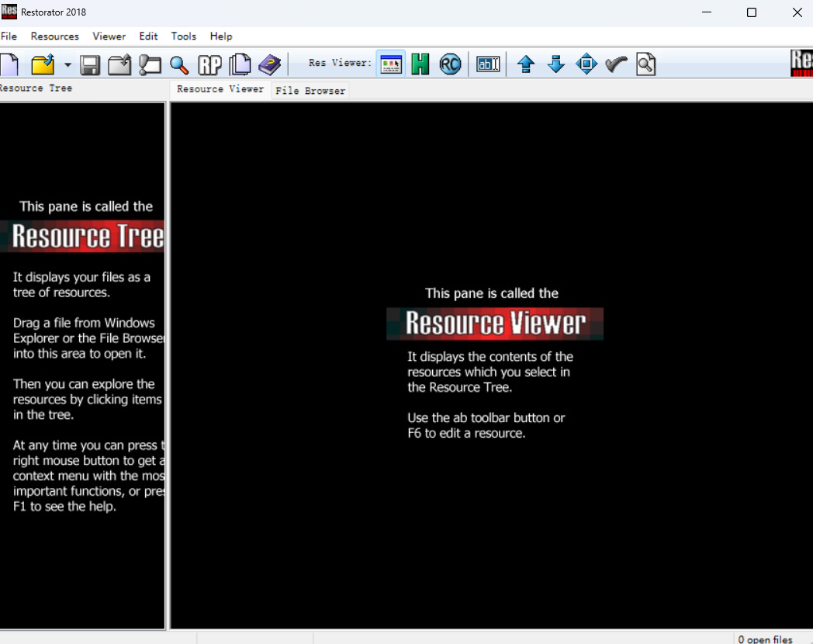Click the Find magnifying glass icon
813x644 pixels.
pos(179,65)
